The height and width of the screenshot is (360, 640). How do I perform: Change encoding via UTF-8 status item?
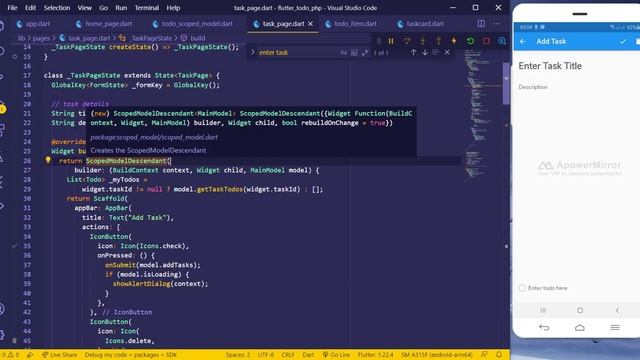tap(266, 355)
